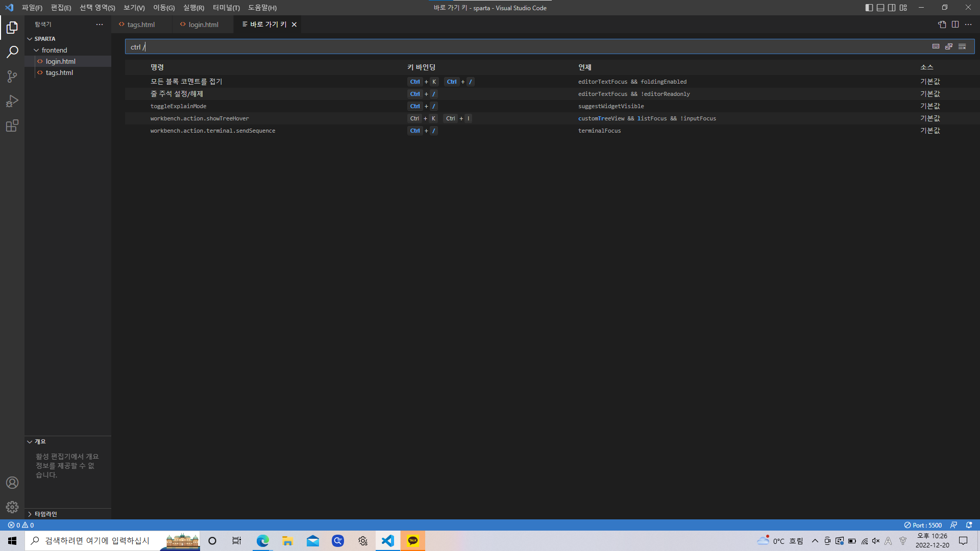The image size is (980, 551).
Task: Close the 바로 가기 키 tab
Action: [294, 24]
